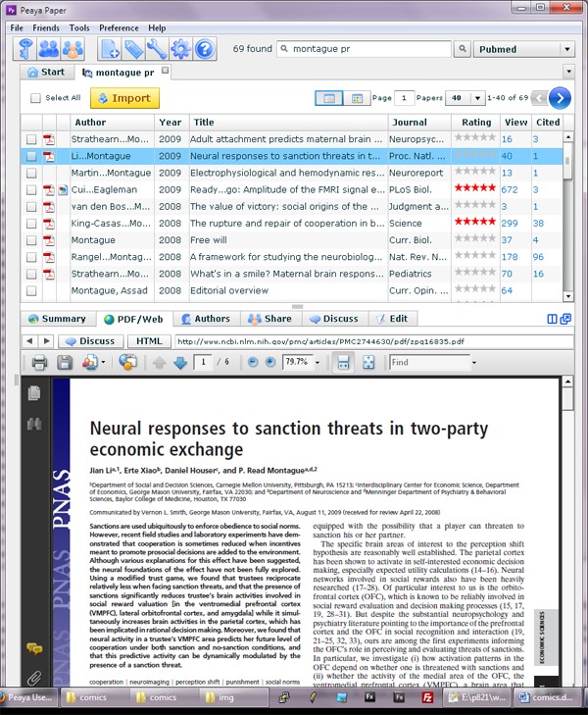Click the key login icon in toolbar
The height and width of the screenshot is (715, 588).
pyautogui.click(x=25, y=49)
